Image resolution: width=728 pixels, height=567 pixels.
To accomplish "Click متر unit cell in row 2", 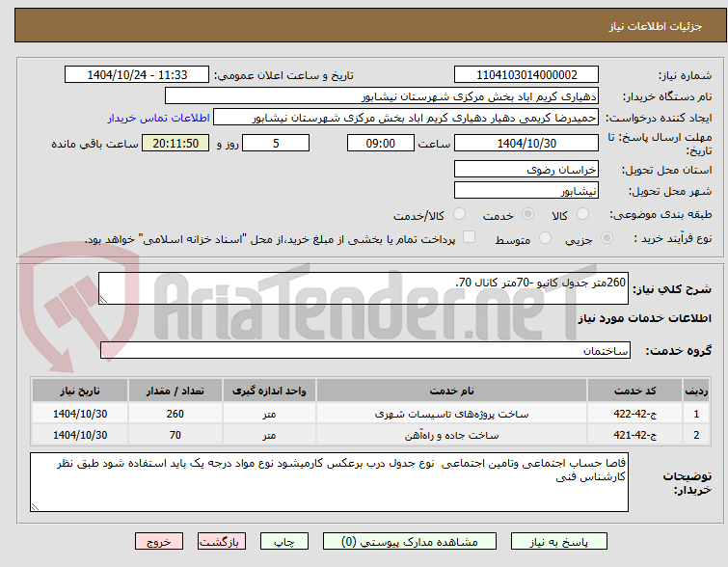I will point(269,435).
